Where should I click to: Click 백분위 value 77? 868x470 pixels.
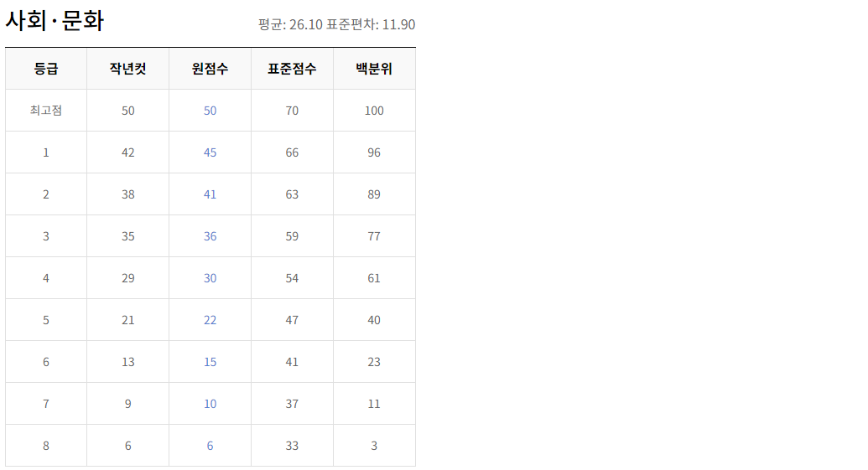point(374,236)
